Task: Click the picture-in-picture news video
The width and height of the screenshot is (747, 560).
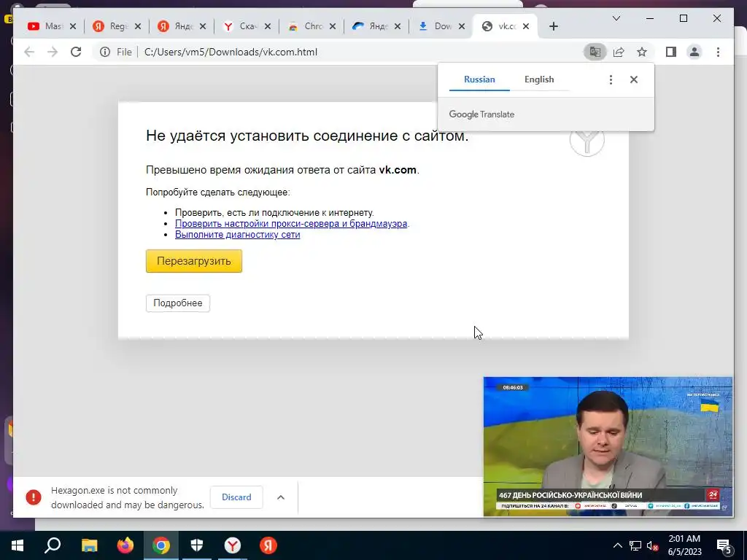Action: click(x=608, y=446)
